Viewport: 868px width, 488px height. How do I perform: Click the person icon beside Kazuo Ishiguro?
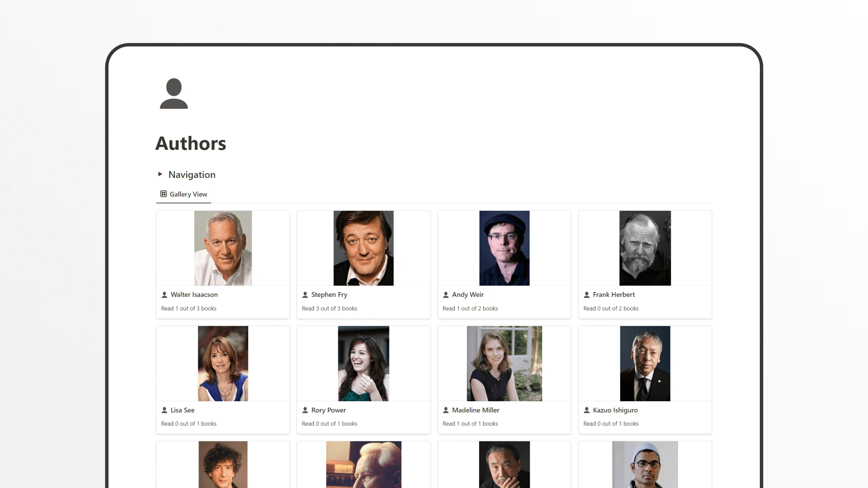pyautogui.click(x=586, y=410)
